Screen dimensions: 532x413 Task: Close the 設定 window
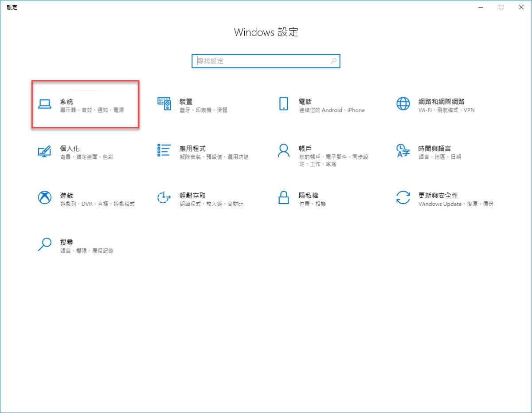[x=521, y=7]
